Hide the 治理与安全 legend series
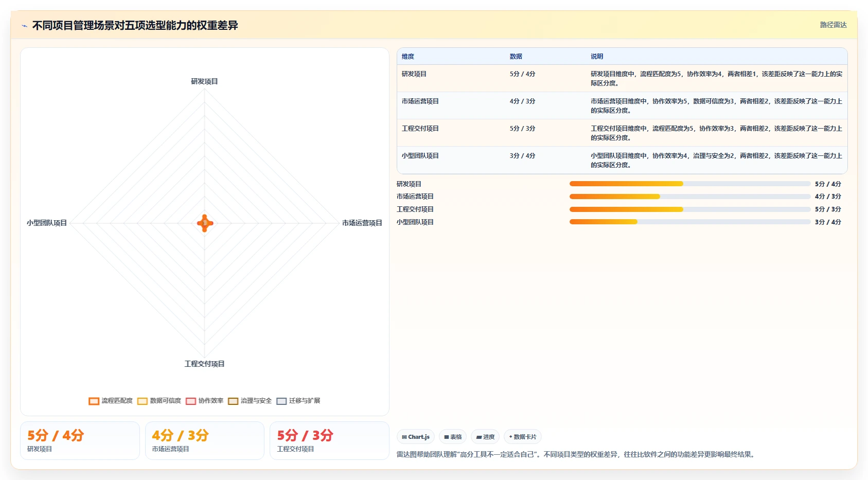The width and height of the screenshot is (868, 480). point(250,401)
